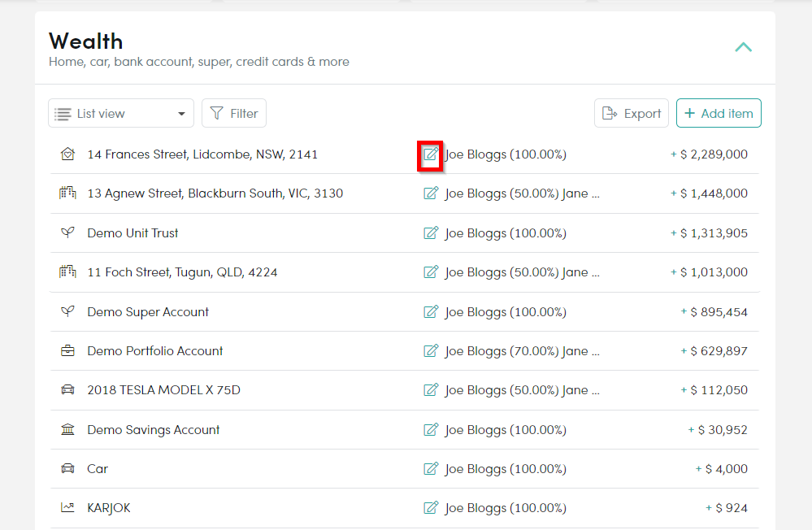Edit ownership for the Car row
The width and height of the screenshot is (812, 530).
click(x=431, y=468)
